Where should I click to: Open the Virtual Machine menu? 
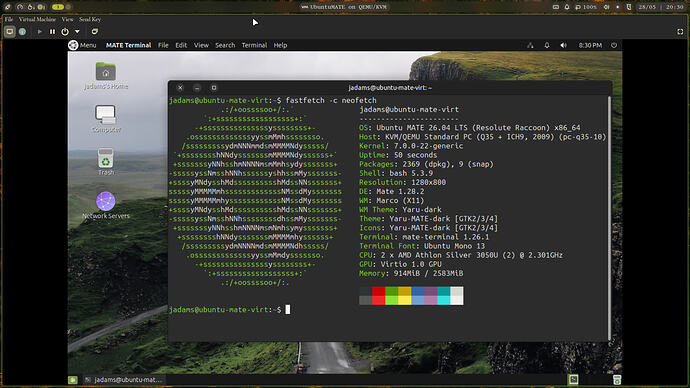(x=37, y=19)
